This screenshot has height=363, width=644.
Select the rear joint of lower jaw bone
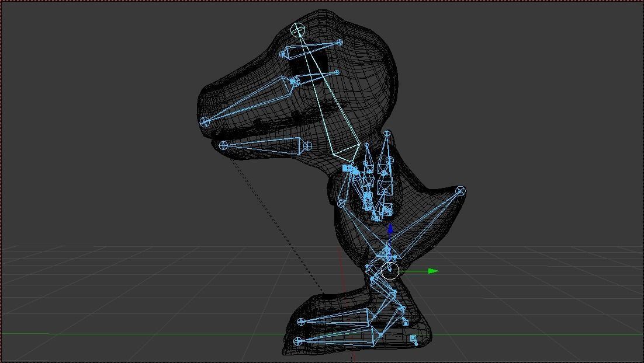[307, 146]
